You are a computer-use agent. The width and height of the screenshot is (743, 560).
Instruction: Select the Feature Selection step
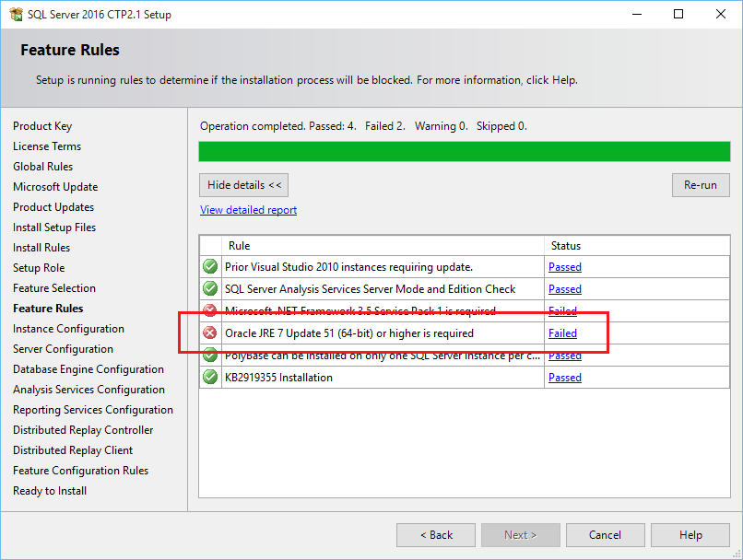(54, 288)
